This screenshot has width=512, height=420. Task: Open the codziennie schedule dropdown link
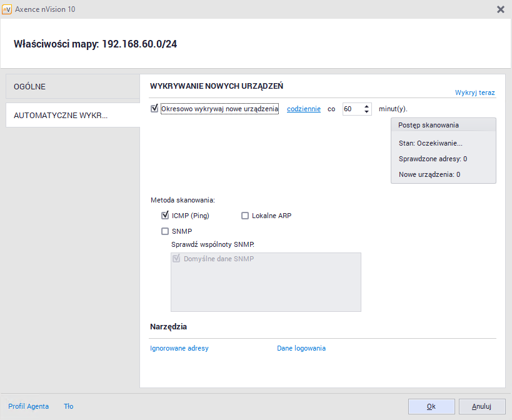303,109
